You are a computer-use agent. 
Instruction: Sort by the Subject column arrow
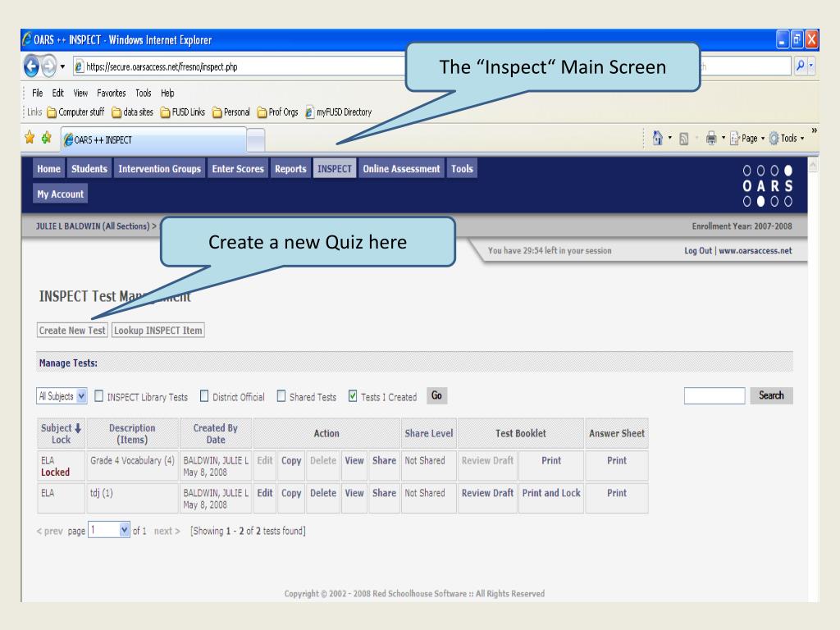78,428
